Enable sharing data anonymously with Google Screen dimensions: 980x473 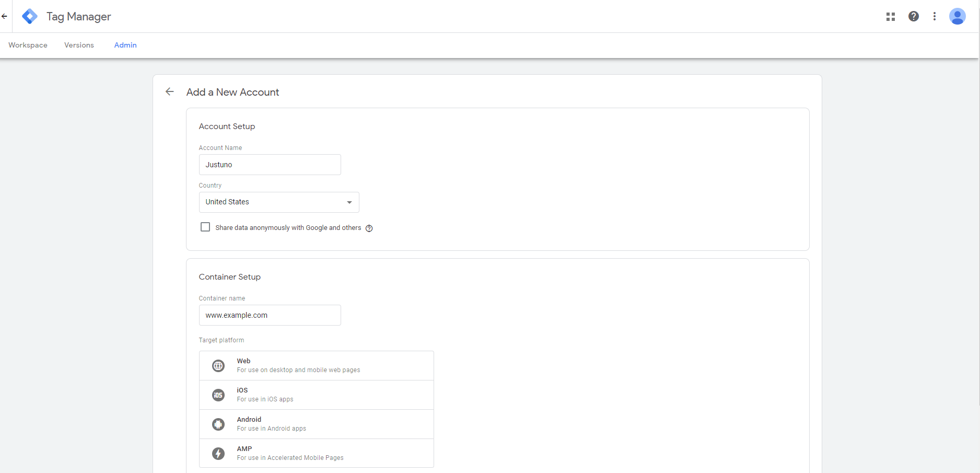(205, 227)
